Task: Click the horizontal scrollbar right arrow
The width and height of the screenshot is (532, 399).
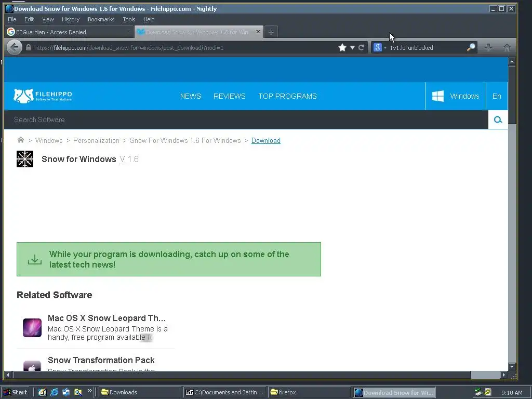Action: (504, 375)
